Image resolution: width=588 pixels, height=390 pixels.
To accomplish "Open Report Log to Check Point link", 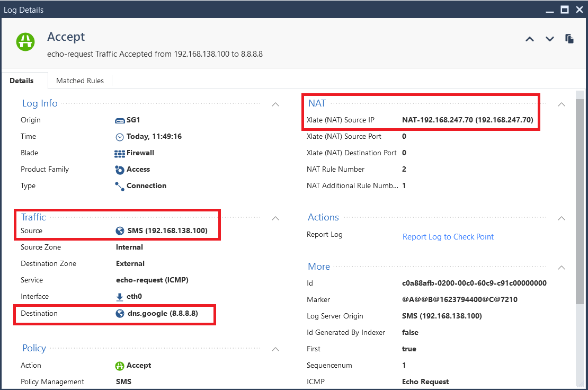I will click(448, 237).
